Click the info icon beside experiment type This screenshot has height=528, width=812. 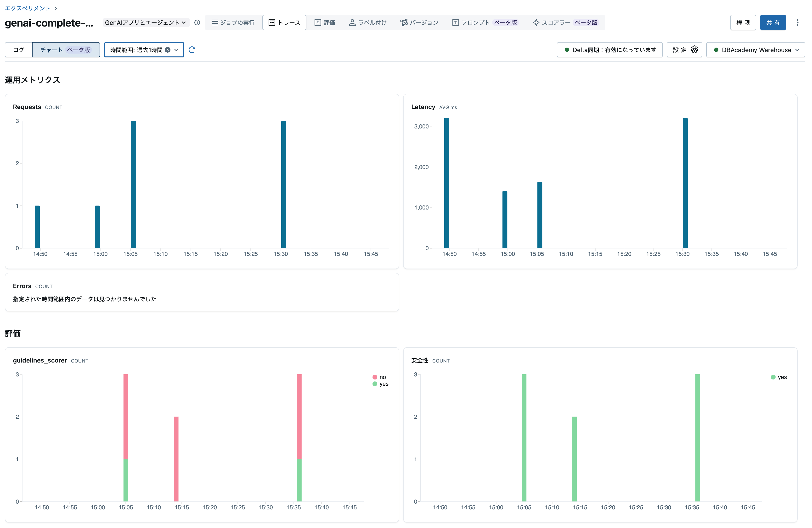point(197,22)
